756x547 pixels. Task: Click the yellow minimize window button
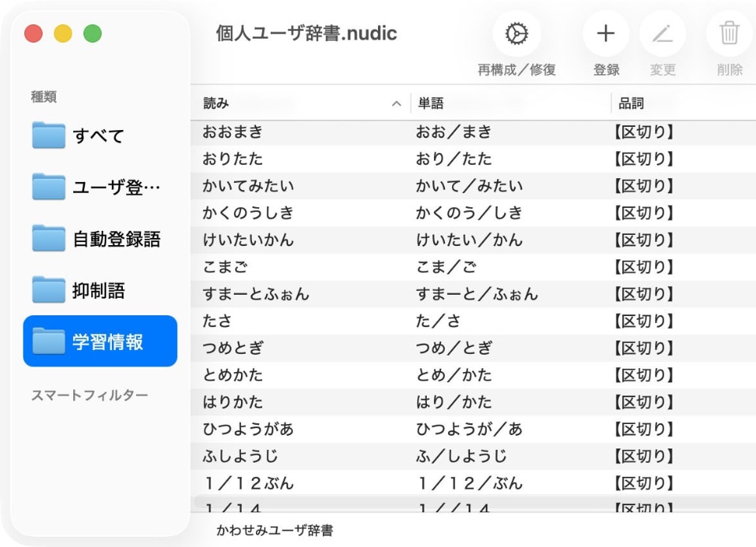[x=63, y=34]
